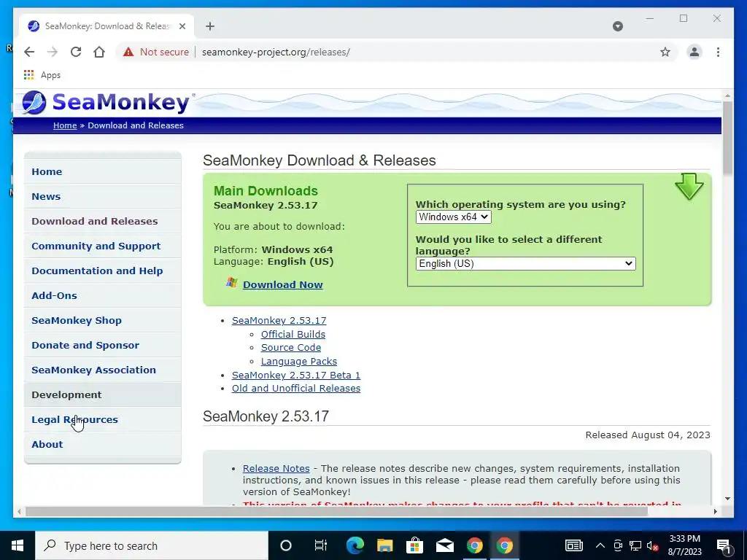Go back with the browser back arrow
This screenshot has height=560, width=747.
tap(29, 52)
